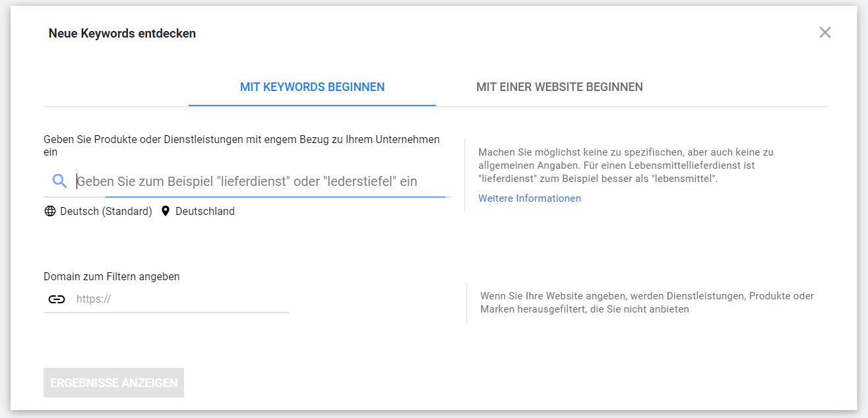Open the Weitere Informationen link
Screen dimensions: 868x418
click(530, 198)
